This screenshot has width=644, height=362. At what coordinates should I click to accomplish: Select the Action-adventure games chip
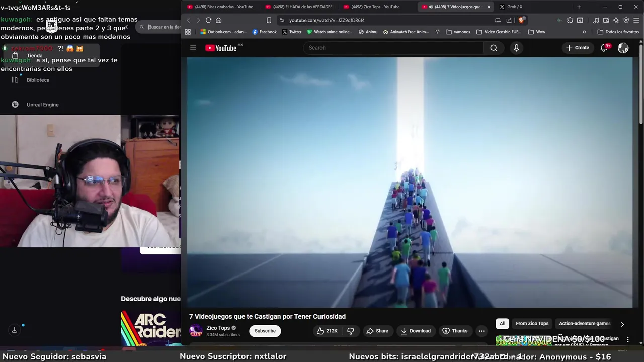[x=585, y=324]
